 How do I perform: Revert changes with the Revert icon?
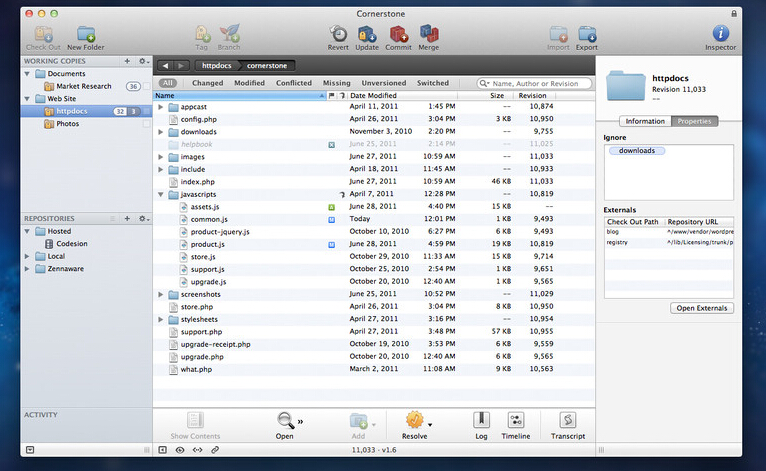338,34
